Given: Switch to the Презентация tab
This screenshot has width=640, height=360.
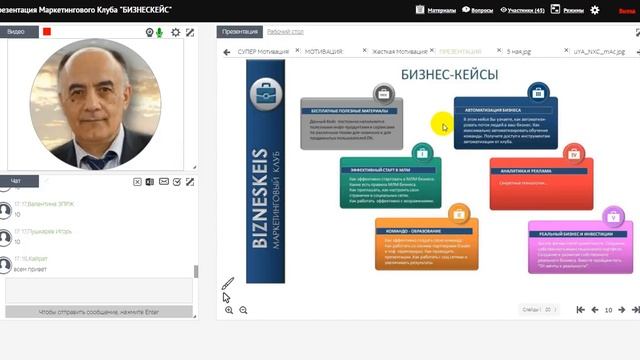Looking at the screenshot, I should pyautogui.click(x=240, y=31).
